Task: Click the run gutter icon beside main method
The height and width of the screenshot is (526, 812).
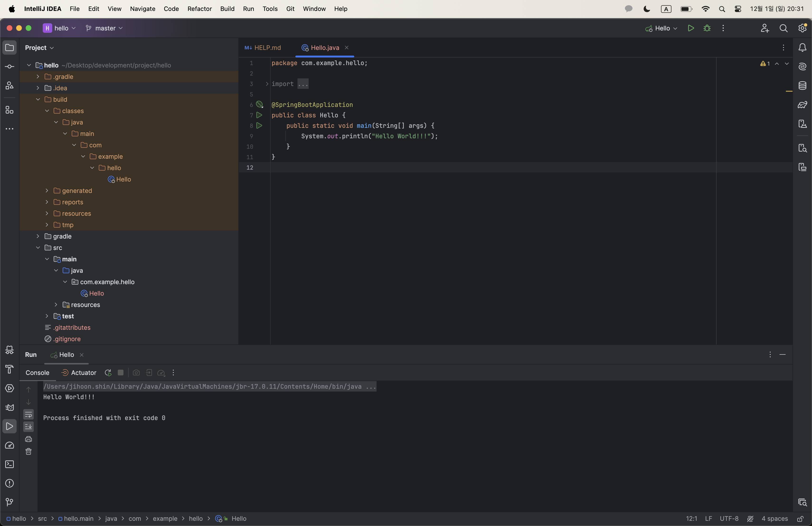Action: click(x=259, y=126)
